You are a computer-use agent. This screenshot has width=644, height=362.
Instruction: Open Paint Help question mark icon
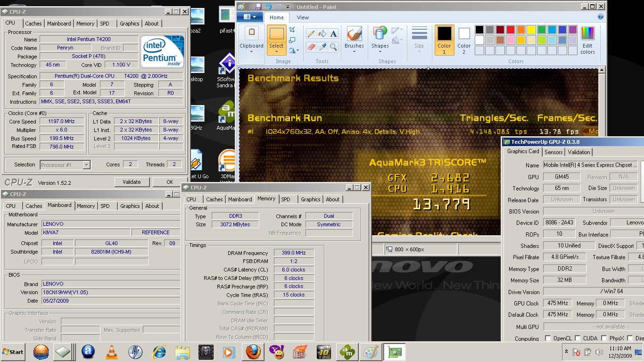coord(601,16)
